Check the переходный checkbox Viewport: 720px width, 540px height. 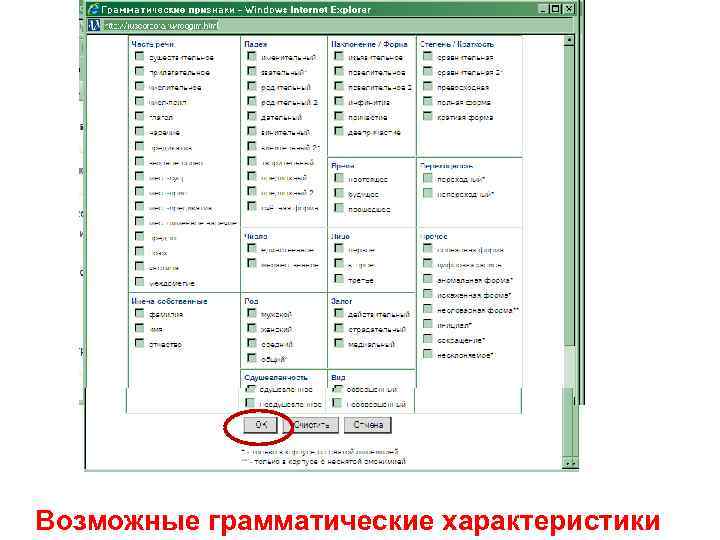pos(428,178)
